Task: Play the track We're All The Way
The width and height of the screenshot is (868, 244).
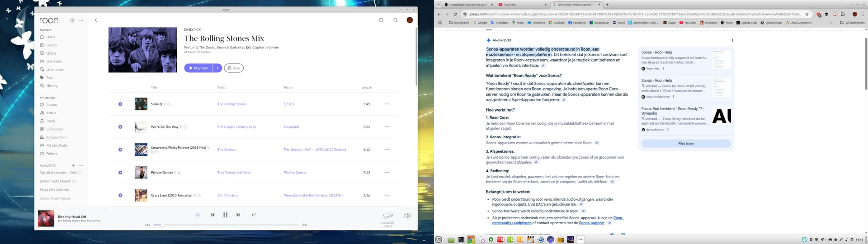Action: (120, 127)
